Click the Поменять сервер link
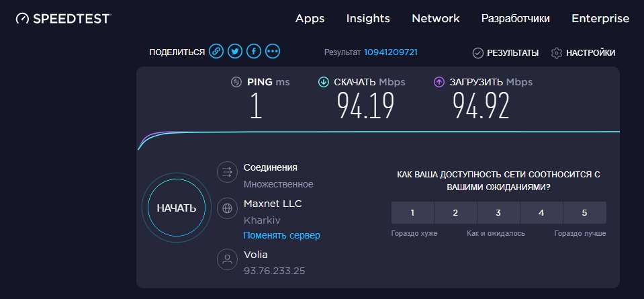Image resolution: width=644 pixels, height=299 pixels. [x=281, y=235]
